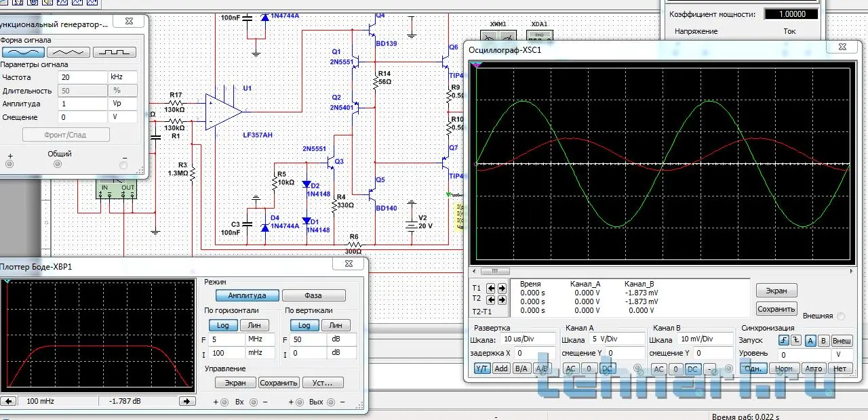
Task: Open frequency unit kHz dropdown in generator
Action: click(x=123, y=77)
